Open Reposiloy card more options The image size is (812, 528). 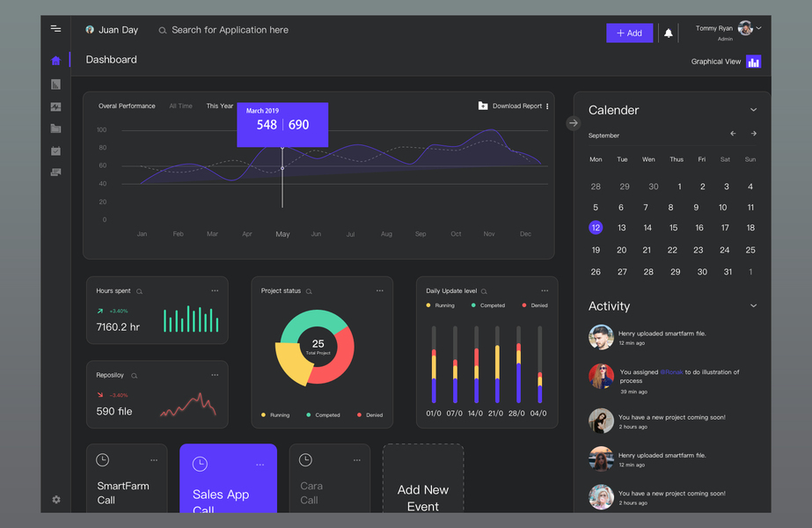pyautogui.click(x=215, y=375)
